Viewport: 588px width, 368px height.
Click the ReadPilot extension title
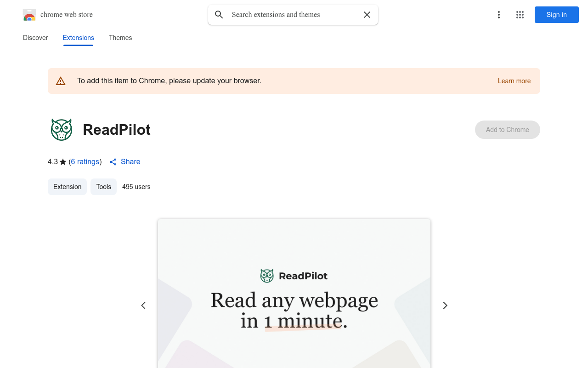coord(117,130)
